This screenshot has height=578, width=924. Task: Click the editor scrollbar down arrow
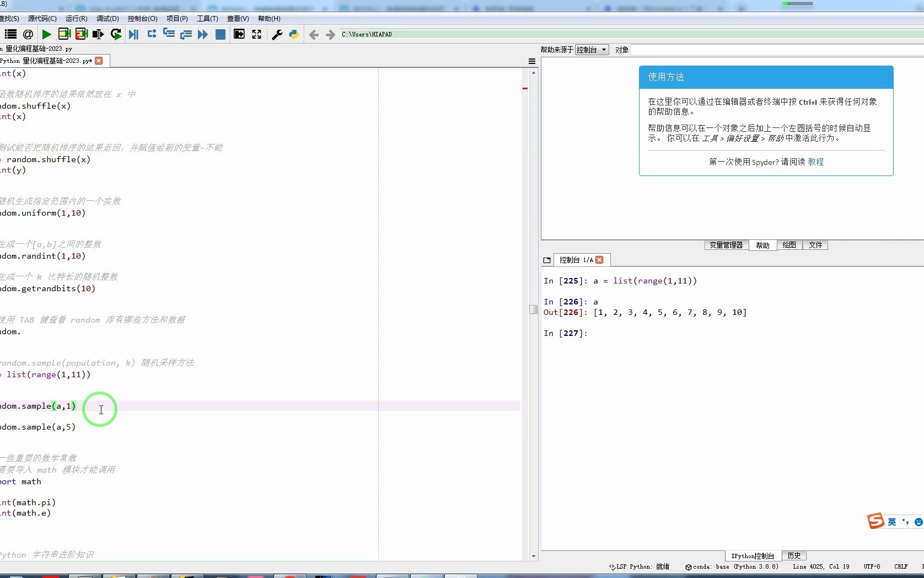pos(533,556)
